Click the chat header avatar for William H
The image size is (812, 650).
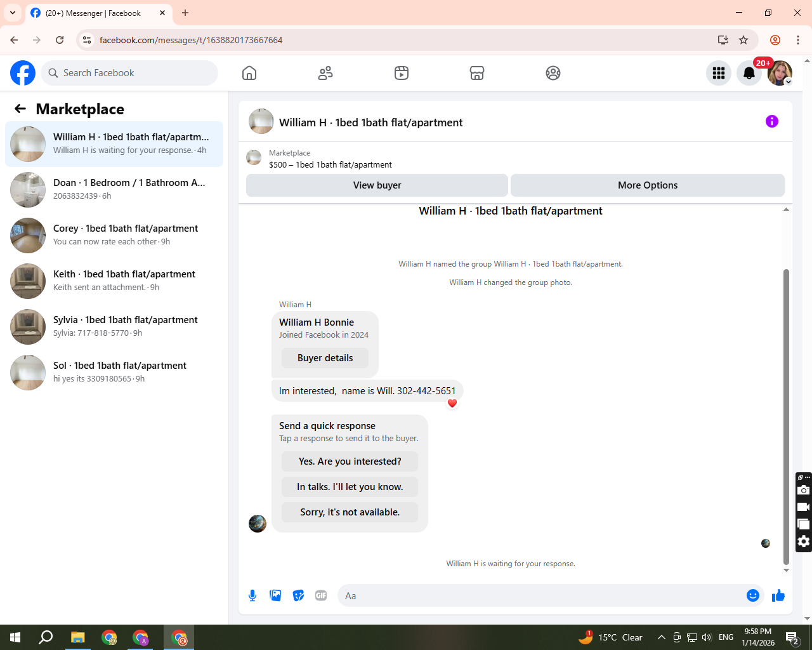coord(261,121)
